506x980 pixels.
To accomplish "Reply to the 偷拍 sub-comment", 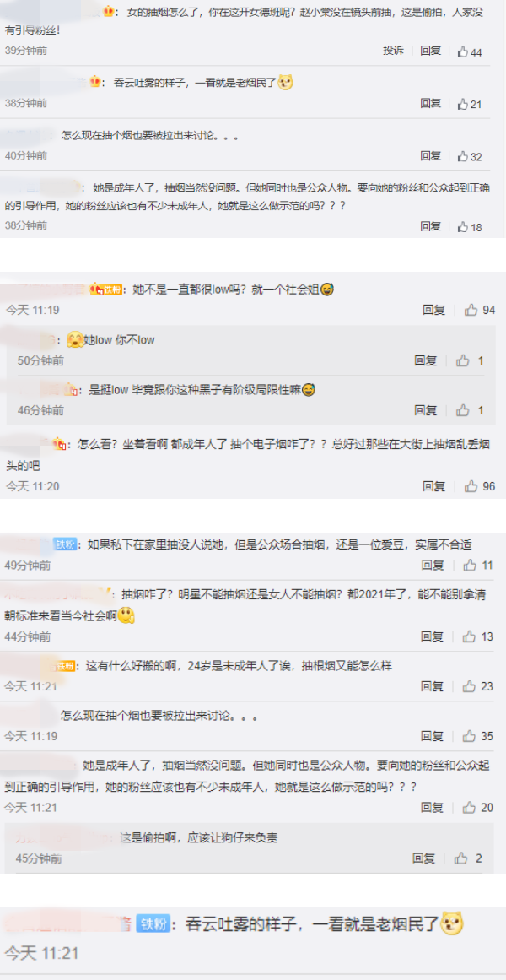I will click(x=423, y=858).
